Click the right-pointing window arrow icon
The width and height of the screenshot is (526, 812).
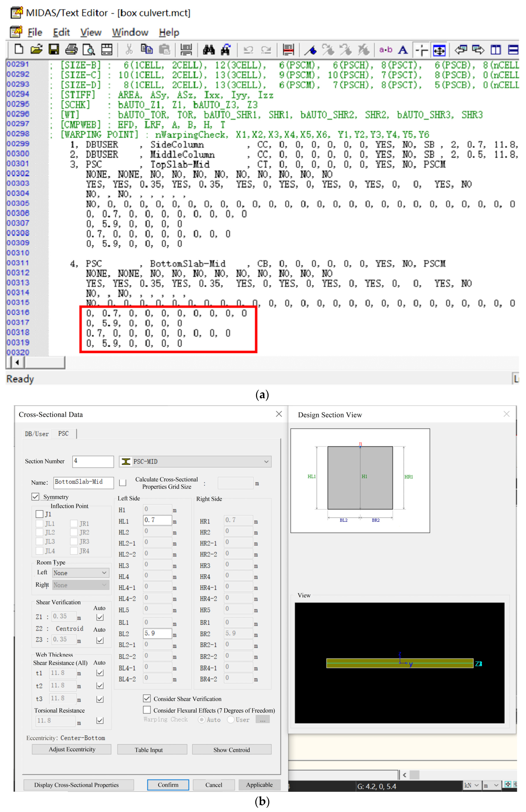(478, 50)
